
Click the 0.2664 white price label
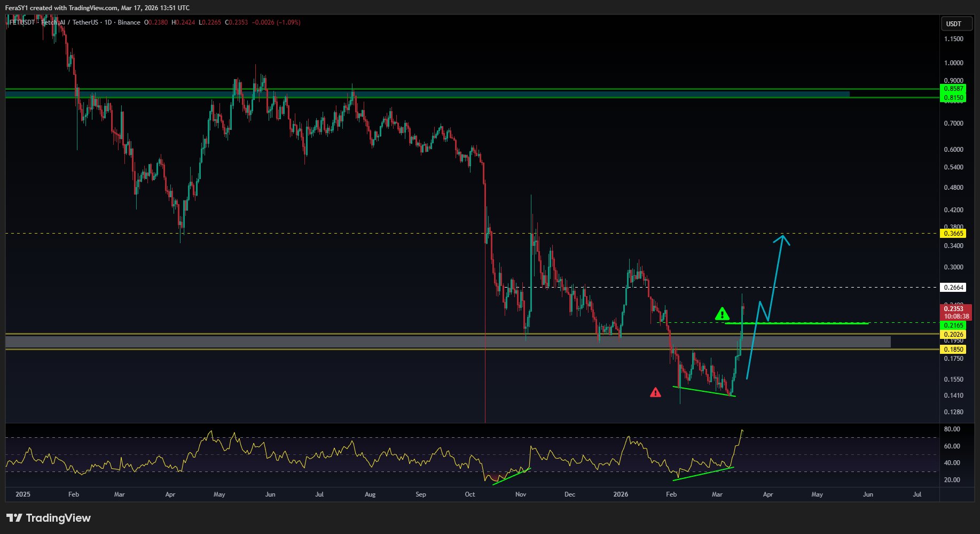coord(953,288)
